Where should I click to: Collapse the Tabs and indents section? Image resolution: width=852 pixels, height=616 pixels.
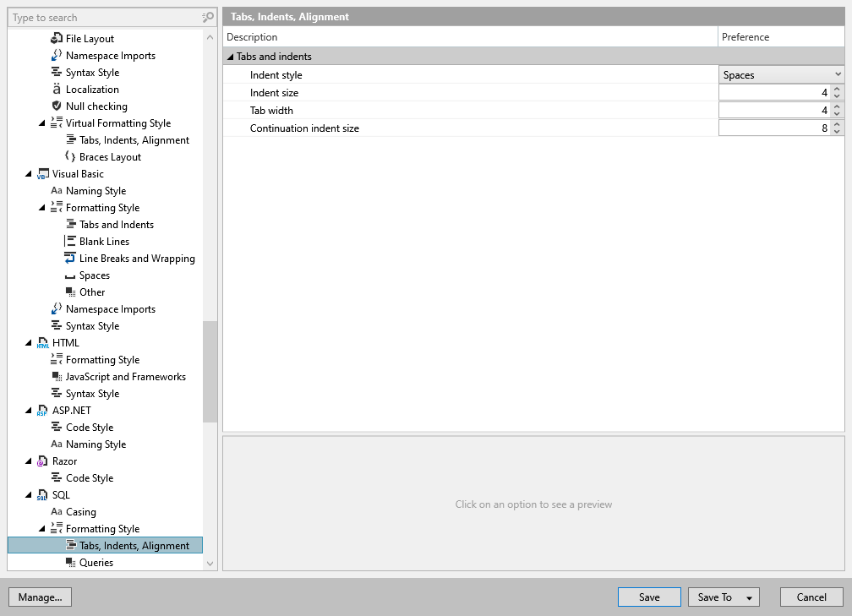coord(230,56)
